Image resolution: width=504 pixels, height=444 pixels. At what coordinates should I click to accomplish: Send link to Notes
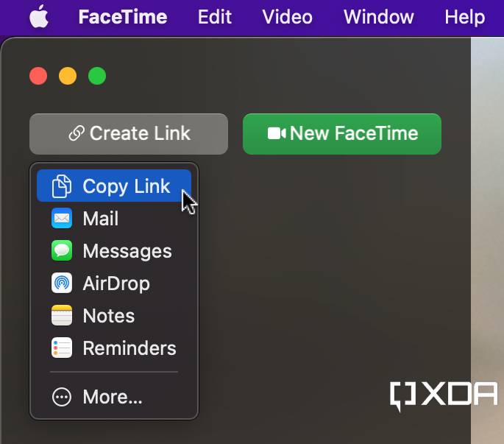pyautogui.click(x=114, y=316)
